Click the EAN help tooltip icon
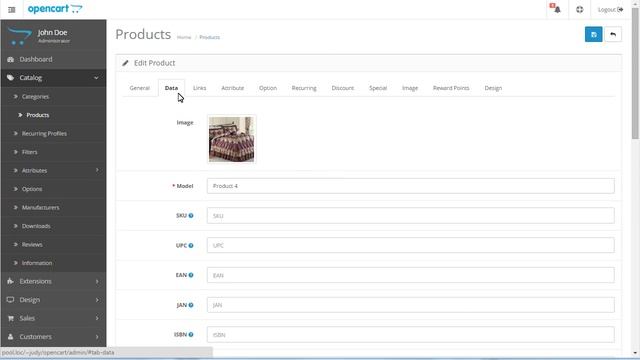 click(191, 275)
